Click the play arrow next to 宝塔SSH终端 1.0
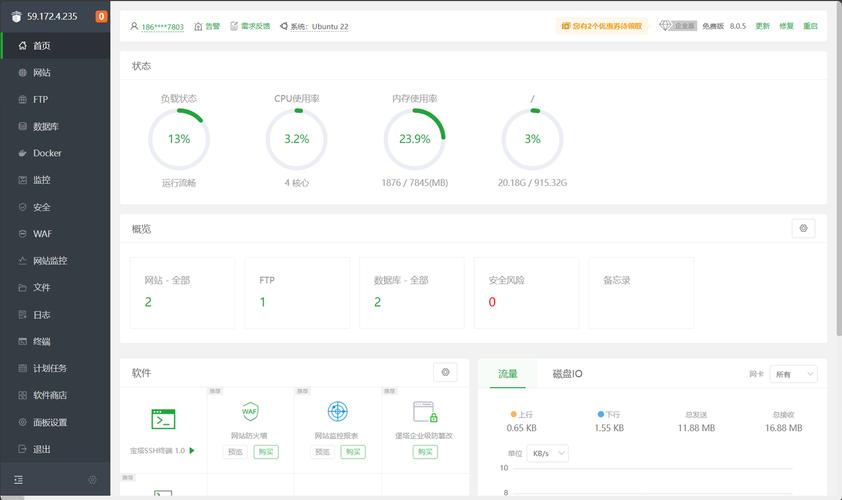Screen dimensions: 842x500 tap(192, 451)
